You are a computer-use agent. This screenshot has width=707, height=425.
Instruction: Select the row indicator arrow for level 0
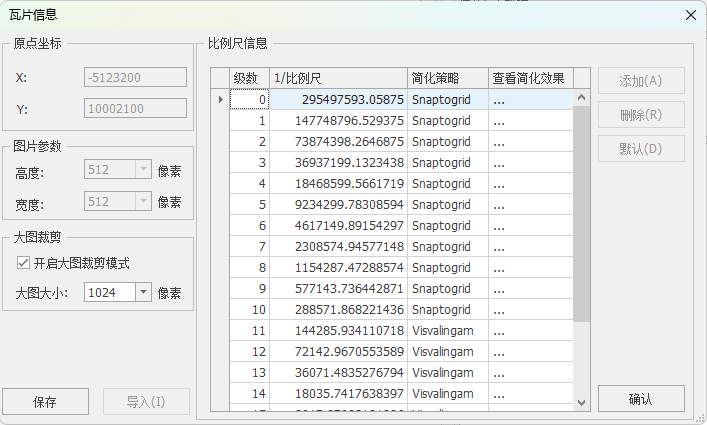pos(220,100)
